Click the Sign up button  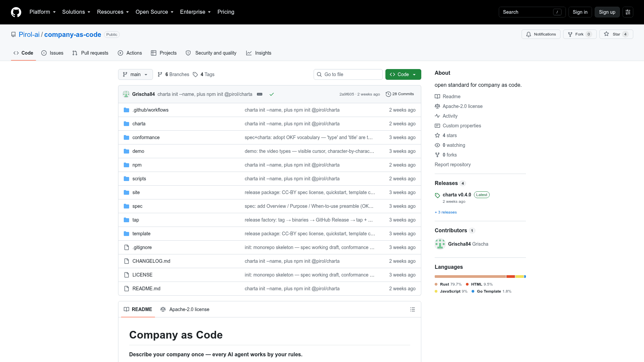(x=607, y=12)
